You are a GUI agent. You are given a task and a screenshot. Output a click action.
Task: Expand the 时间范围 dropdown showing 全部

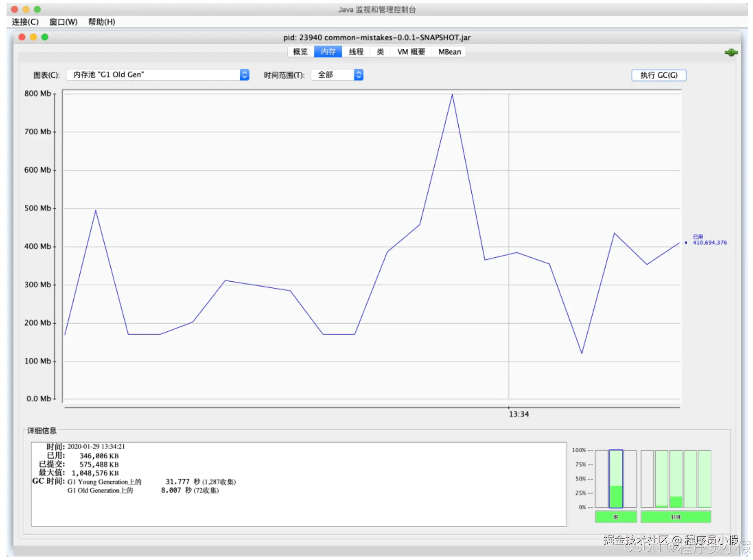pos(337,75)
